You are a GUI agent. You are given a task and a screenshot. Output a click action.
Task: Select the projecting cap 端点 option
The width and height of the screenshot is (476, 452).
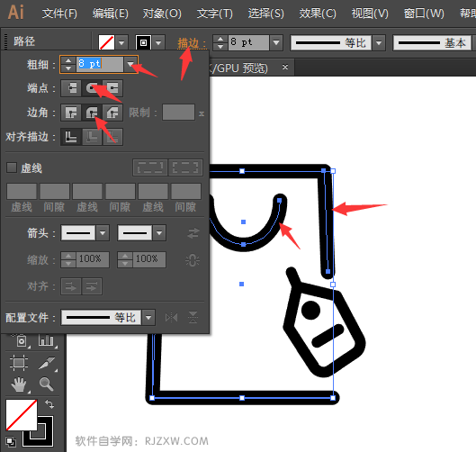(x=112, y=88)
